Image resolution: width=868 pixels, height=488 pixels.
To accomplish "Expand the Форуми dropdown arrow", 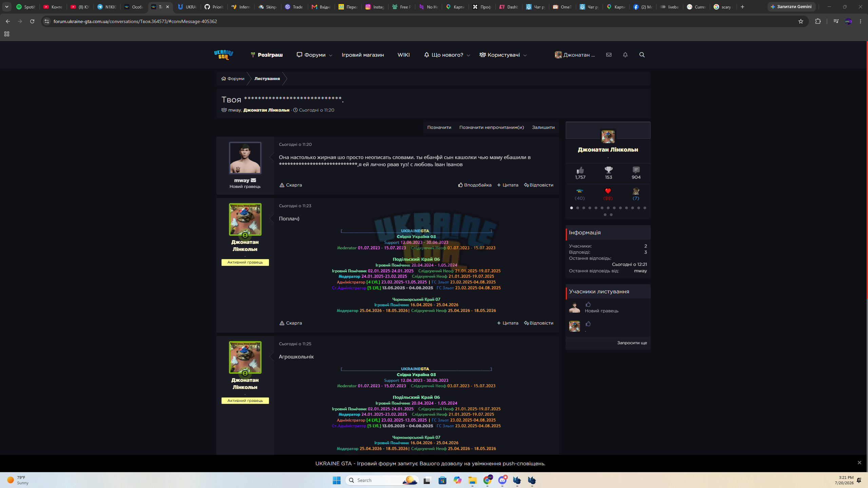I will pyautogui.click(x=331, y=55).
